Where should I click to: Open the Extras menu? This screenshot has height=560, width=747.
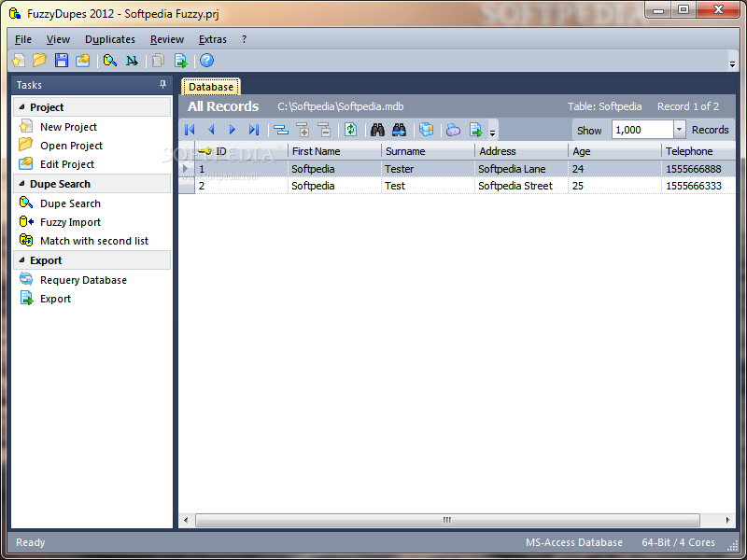(213, 39)
